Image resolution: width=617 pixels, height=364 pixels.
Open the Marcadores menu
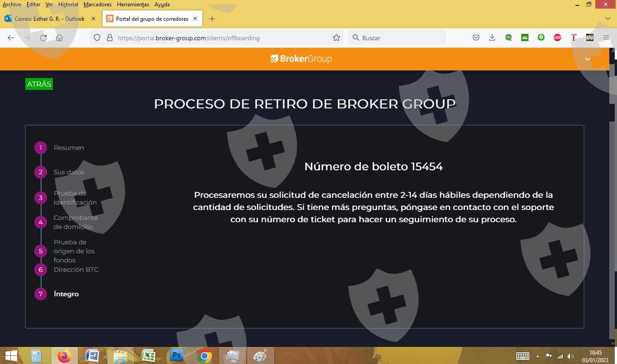coord(97,5)
